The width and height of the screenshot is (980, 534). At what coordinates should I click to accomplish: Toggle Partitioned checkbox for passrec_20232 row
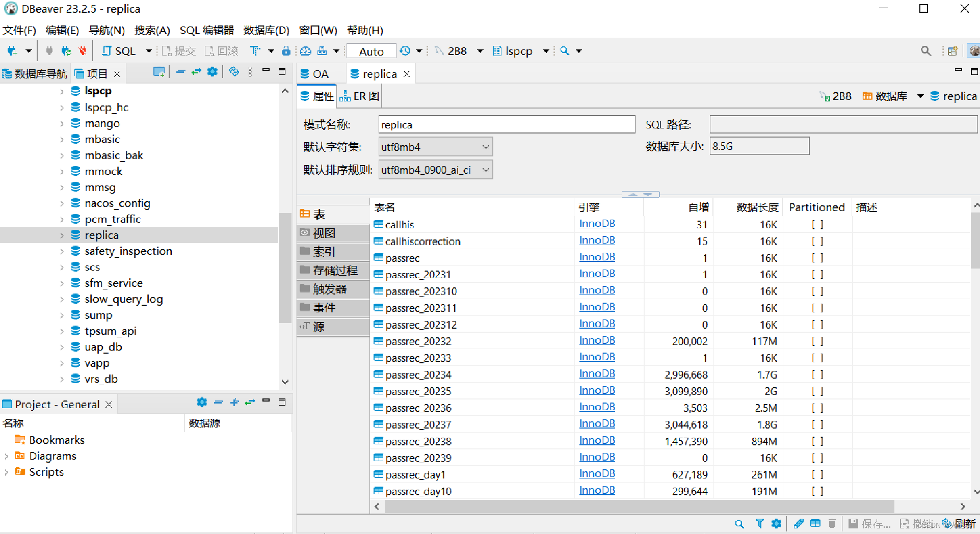[x=817, y=341]
